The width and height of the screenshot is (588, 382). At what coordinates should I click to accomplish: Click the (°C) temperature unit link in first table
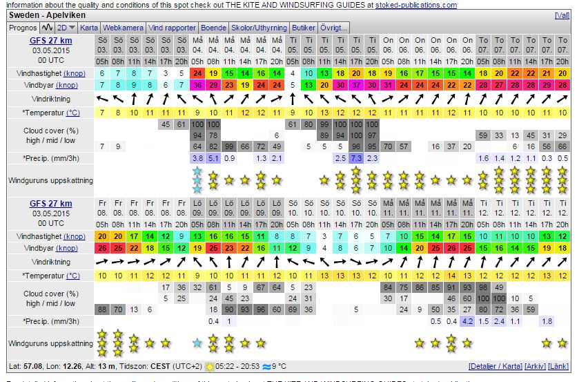[72, 113]
